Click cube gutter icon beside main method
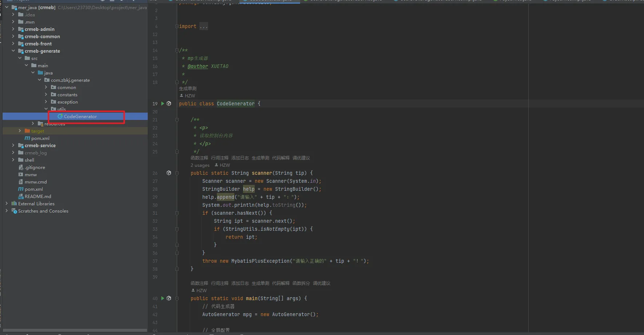Viewport: 644px width, 335px height. (169, 298)
